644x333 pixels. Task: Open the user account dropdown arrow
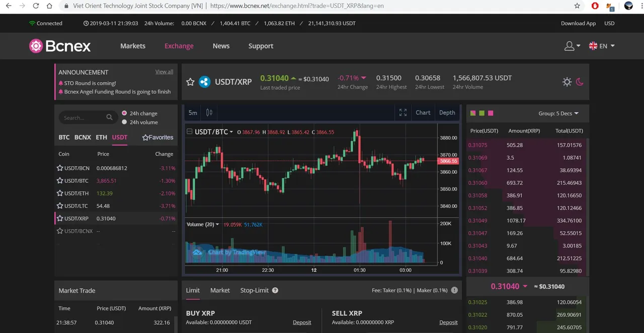pyautogui.click(x=578, y=46)
